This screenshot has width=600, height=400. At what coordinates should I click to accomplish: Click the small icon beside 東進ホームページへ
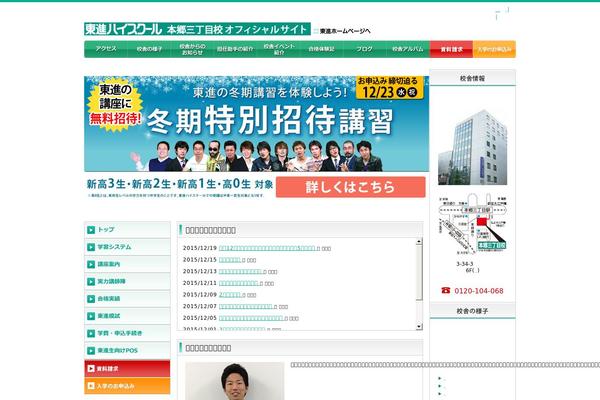tap(316, 31)
